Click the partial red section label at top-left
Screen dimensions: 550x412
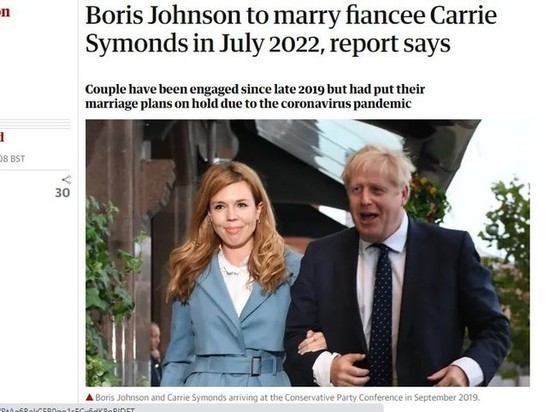click(x=5, y=12)
